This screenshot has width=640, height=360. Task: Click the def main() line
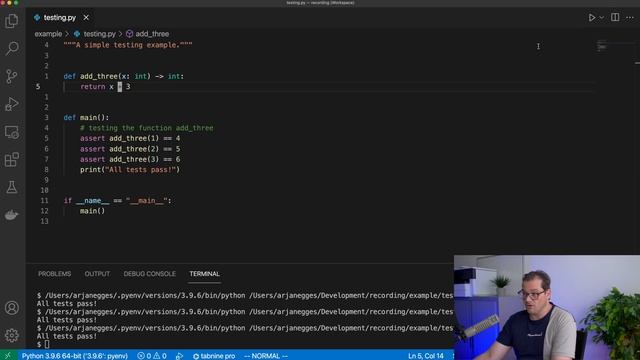pyautogui.click(x=86, y=118)
